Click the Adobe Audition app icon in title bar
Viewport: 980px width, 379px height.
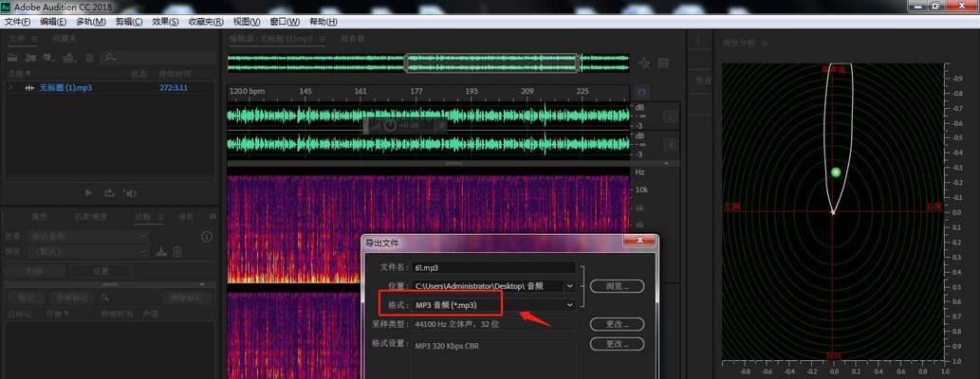pos(6,6)
